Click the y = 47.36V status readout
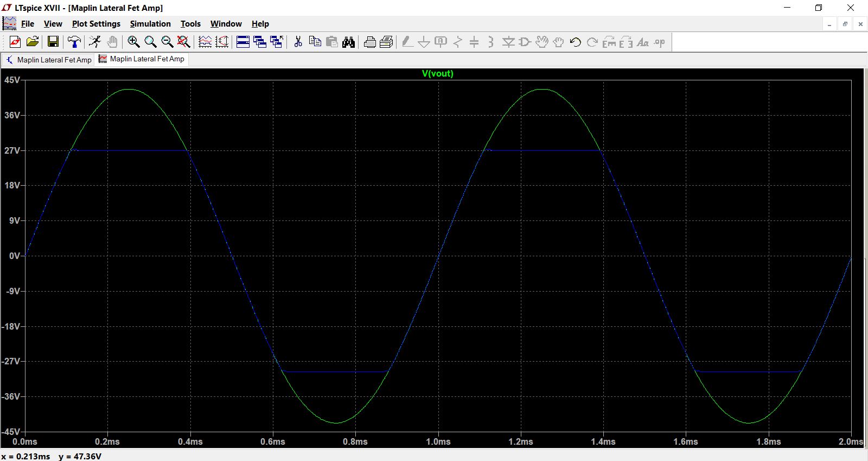 tap(80, 456)
